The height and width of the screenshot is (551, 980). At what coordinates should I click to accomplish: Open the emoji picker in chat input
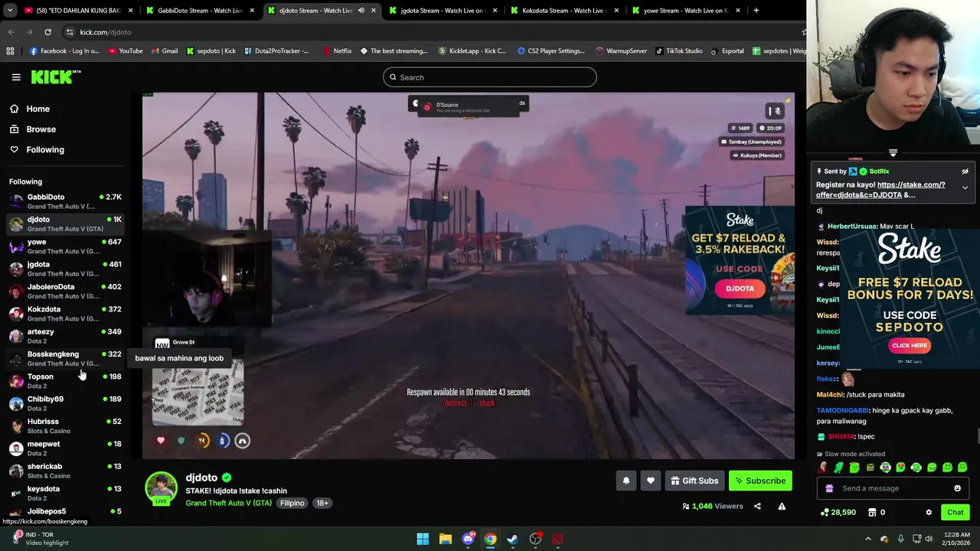click(x=957, y=488)
